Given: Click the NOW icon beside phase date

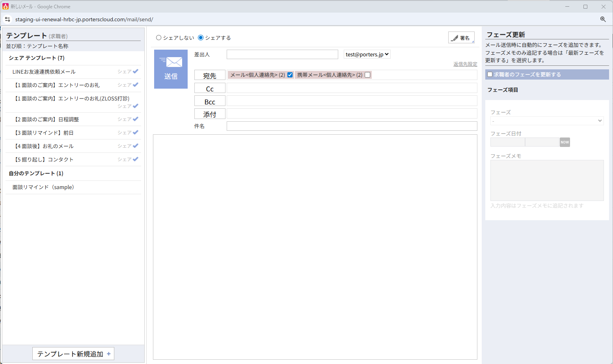Looking at the screenshot, I should click(x=565, y=142).
